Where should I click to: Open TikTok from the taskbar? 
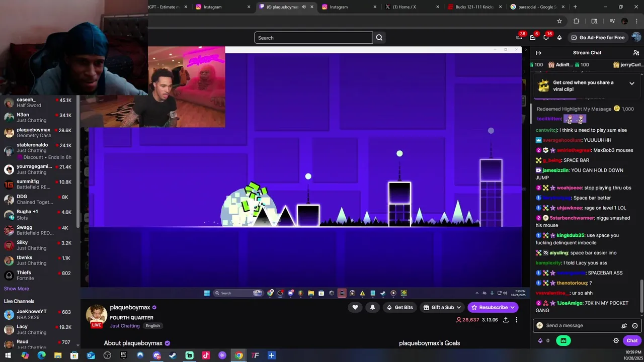pos(206,355)
